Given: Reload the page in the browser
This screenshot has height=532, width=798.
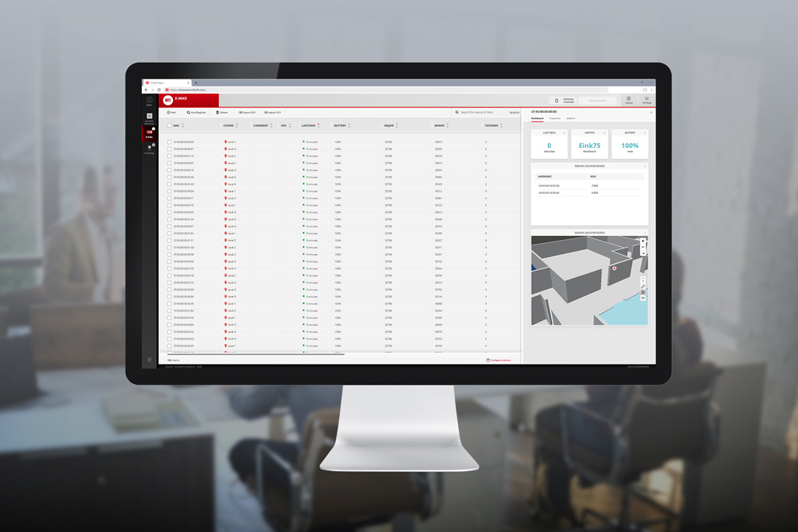Looking at the screenshot, I should 159,90.
